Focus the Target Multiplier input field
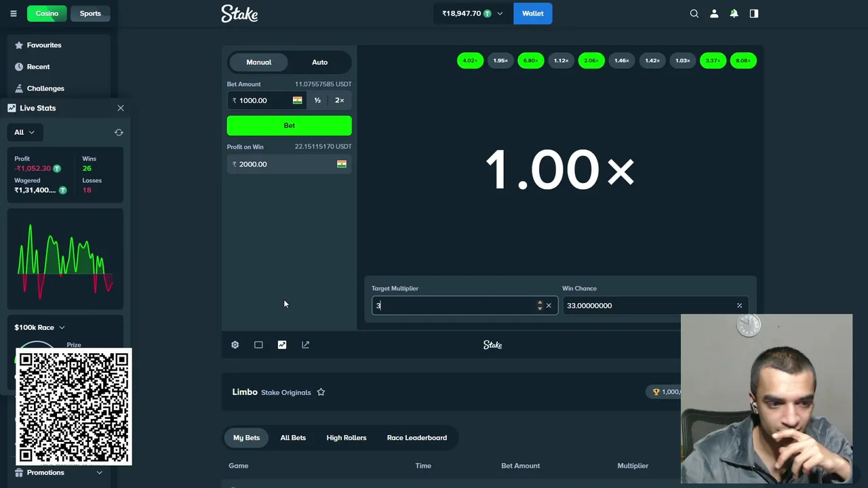The height and width of the screenshot is (488, 868). (x=465, y=306)
